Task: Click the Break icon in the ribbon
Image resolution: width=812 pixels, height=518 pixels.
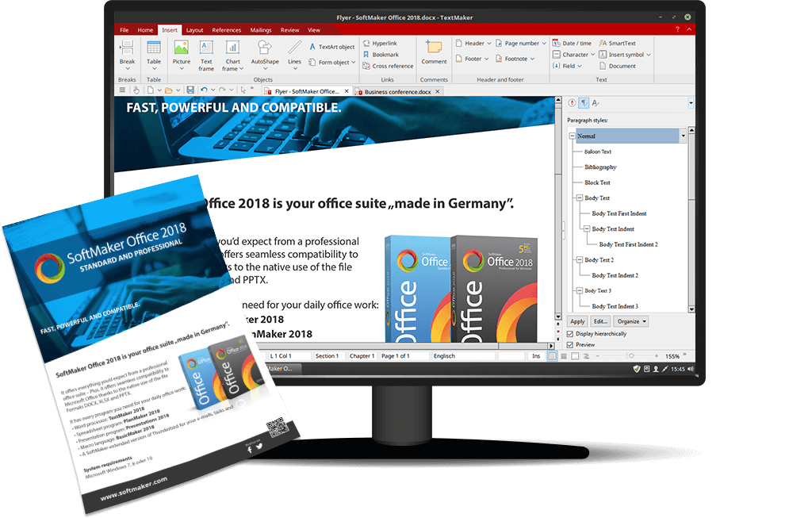Action: pos(127,52)
